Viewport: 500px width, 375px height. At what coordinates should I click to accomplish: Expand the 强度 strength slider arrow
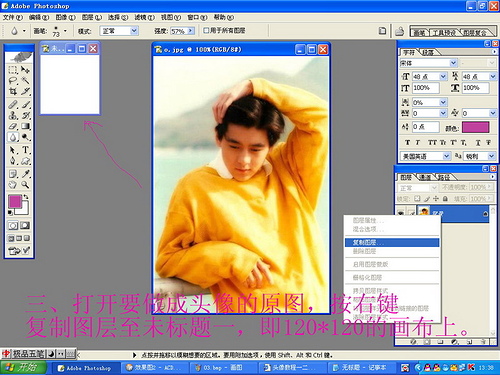click(x=191, y=31)
